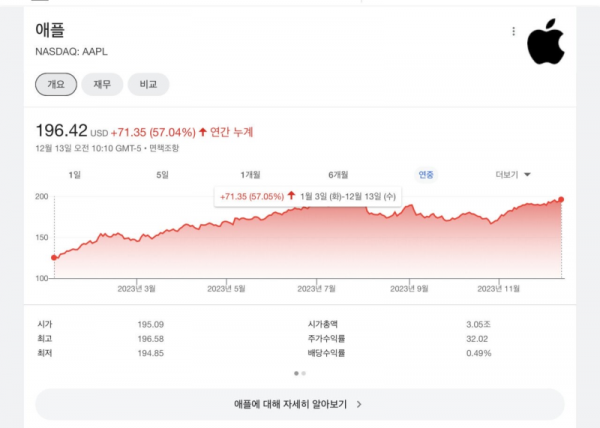This screenshot has width=600, height=428.
Task: Click the chart's ending red data point
Action: tap(561, 200)
